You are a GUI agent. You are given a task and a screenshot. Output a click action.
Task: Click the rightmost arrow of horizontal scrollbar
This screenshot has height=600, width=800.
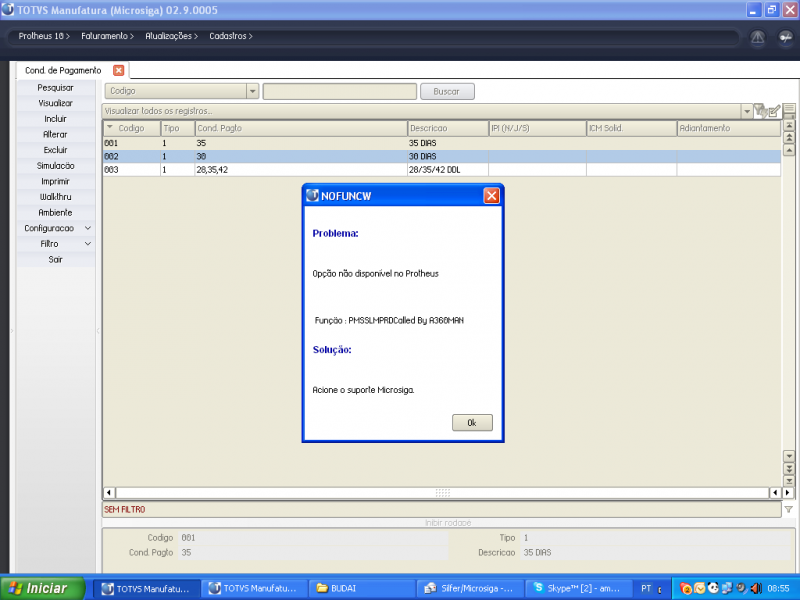(787, 492)
